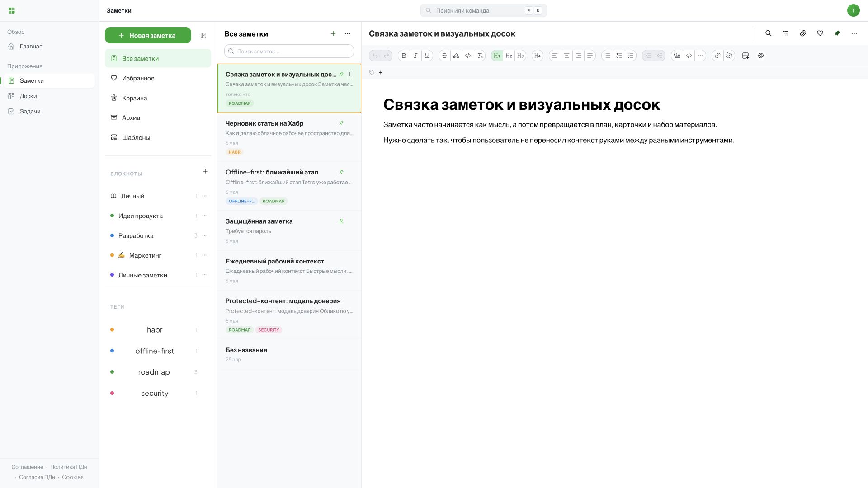Justify the paragraph text
This screenshot has height=488, width=868.
tap(590, 56)
